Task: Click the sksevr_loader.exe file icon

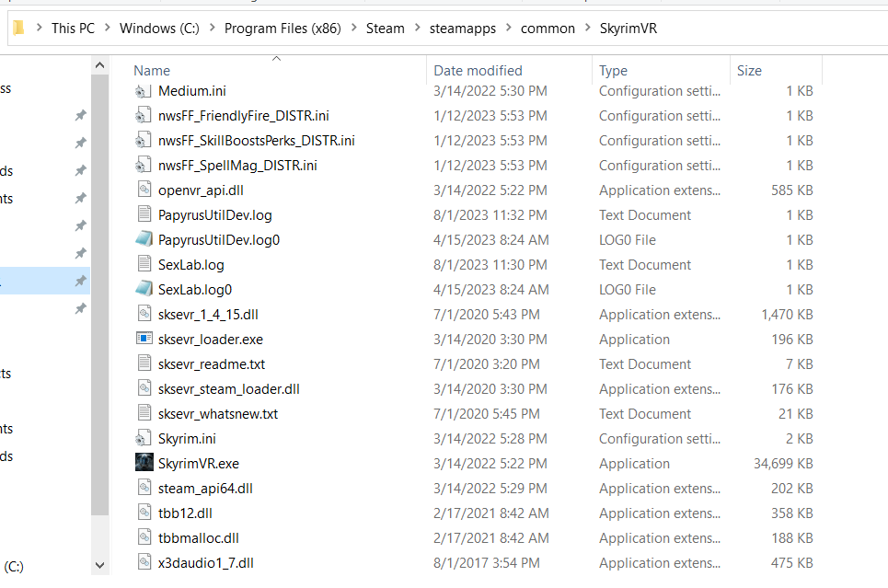Action: pyautogui.click(x=144, y=339)
